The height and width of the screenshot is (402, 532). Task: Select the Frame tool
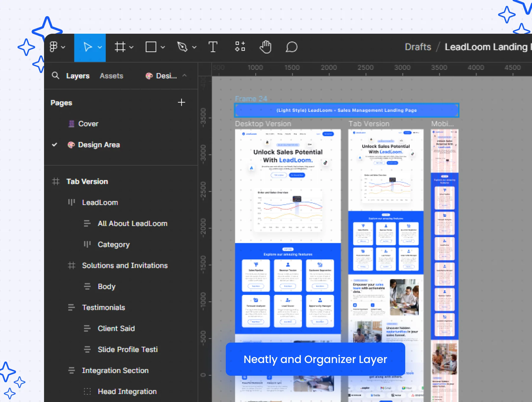[x=120, y=47]
